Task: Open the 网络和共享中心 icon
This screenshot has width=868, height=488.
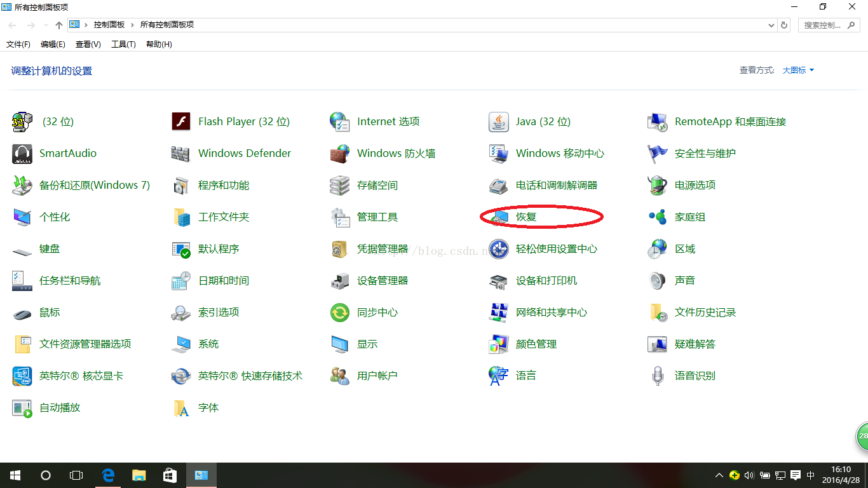Action: pyautogui.click(x=499, y=312)
